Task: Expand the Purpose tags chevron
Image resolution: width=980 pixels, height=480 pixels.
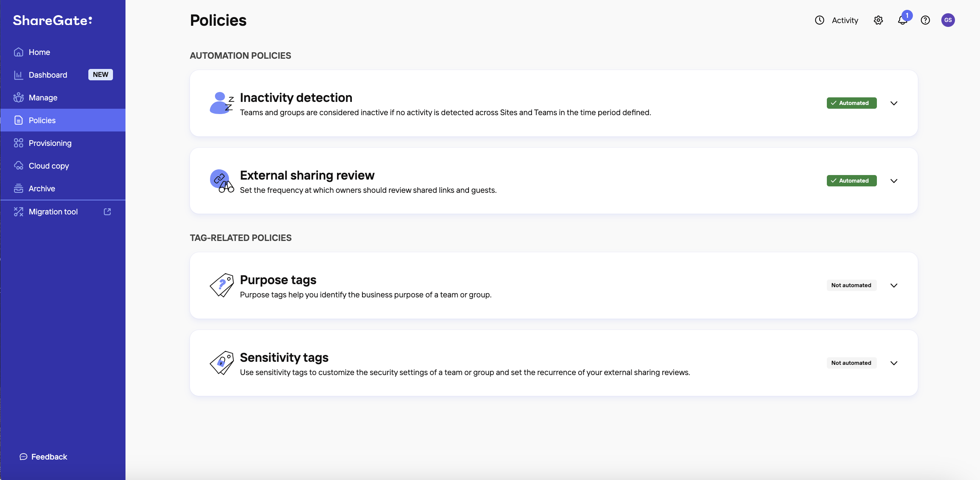Action: click(x=894, y=285)
